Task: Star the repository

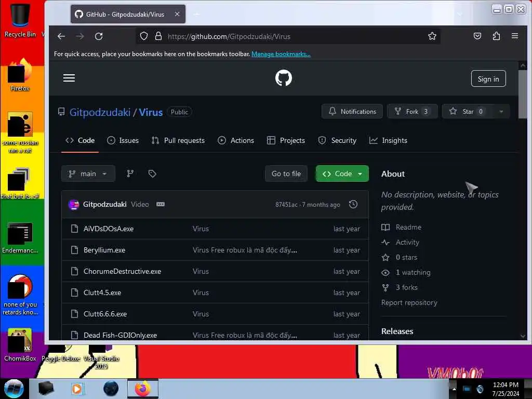Action: 468,112
